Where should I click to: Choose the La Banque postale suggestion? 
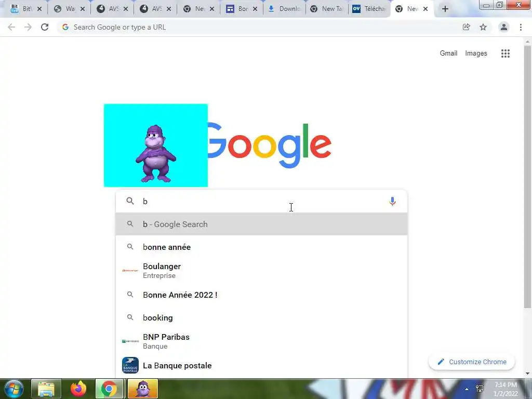[261, 365]
